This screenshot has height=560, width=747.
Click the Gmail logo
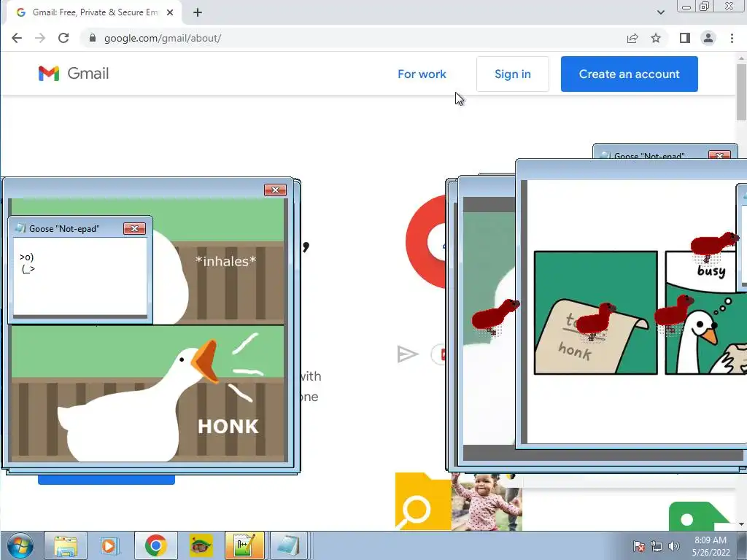point(74,74)
